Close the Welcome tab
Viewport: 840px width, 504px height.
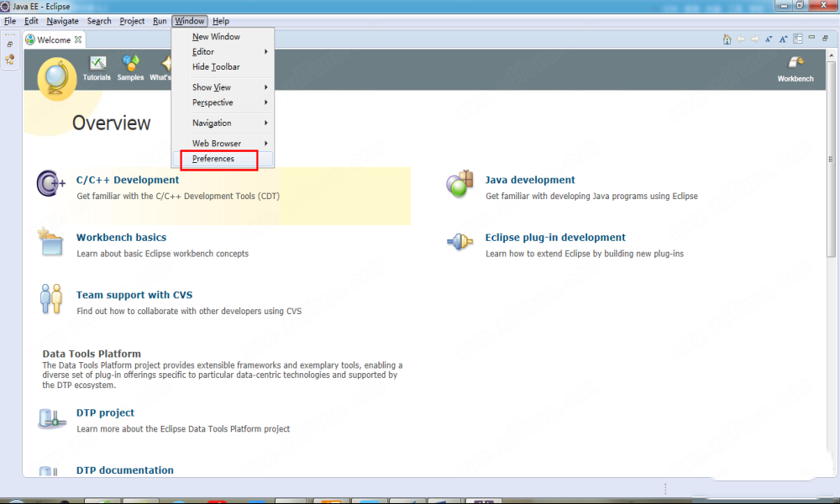[x=78, y=39]
